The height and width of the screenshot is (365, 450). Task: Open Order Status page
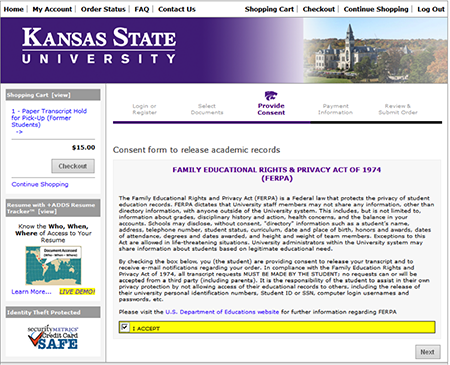[x=103, y=9]
